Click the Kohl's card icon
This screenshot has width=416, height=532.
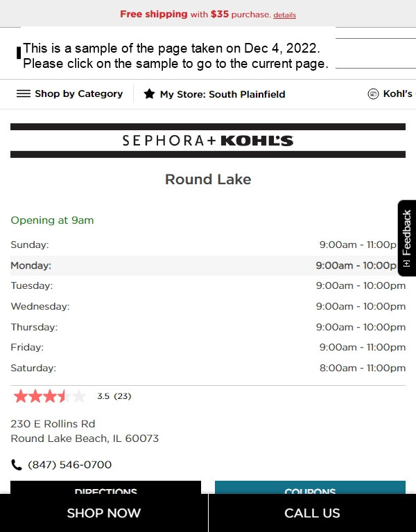373,94
